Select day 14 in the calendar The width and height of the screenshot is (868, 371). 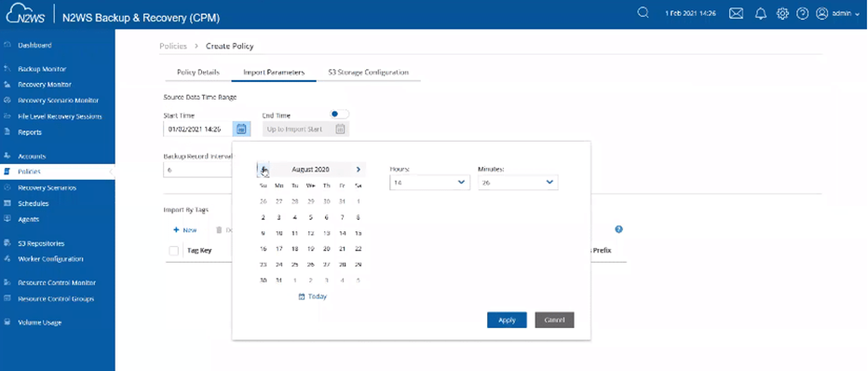click(343, 233)
